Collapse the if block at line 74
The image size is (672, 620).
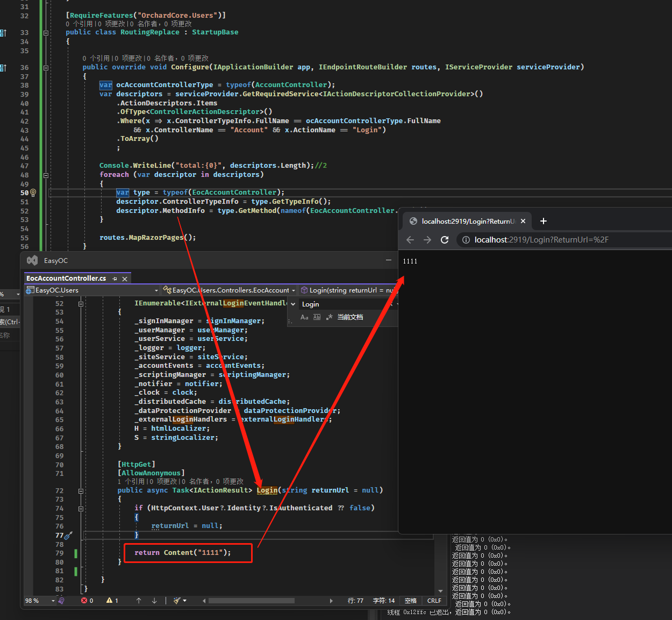pyautogui.click(x=81, y=509)
